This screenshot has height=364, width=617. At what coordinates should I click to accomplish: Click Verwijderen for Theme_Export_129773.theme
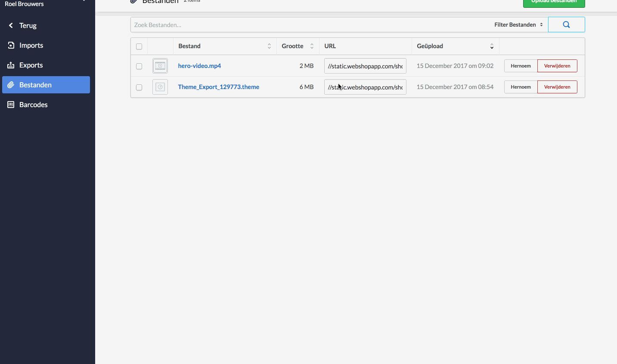point(557,87)
